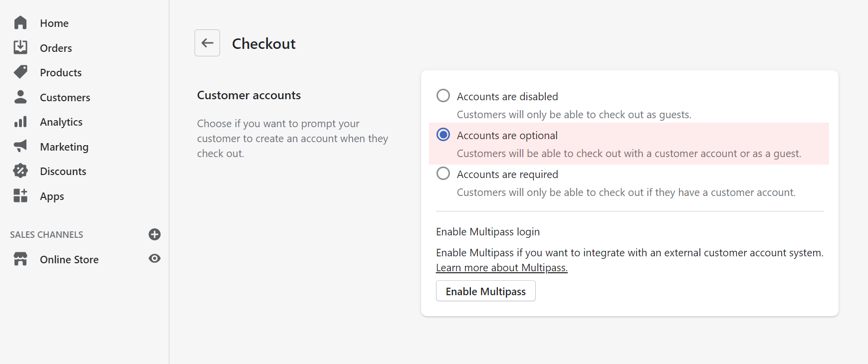Add a sales channel with plus icon

pos(155,234)
